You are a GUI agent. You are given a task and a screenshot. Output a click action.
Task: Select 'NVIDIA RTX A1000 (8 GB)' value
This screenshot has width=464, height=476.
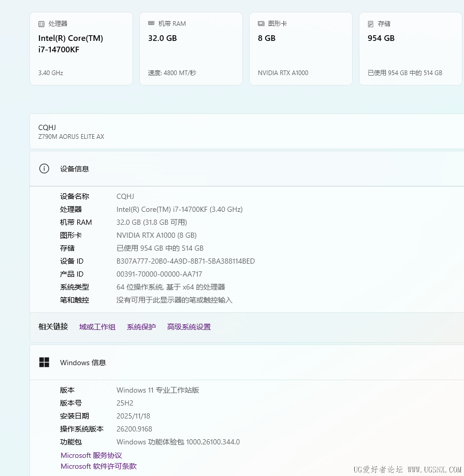[156, 235]
